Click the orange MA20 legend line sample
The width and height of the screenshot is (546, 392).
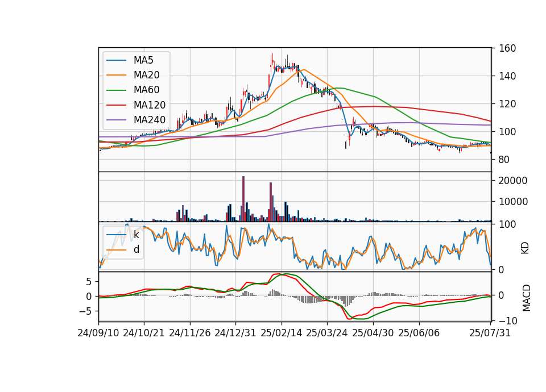coord(116,75)
